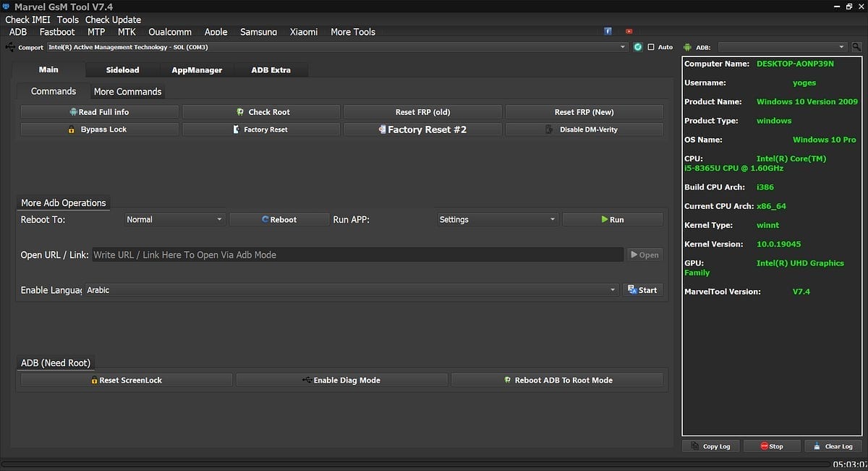Select the AppManager tab

point(197,70)
